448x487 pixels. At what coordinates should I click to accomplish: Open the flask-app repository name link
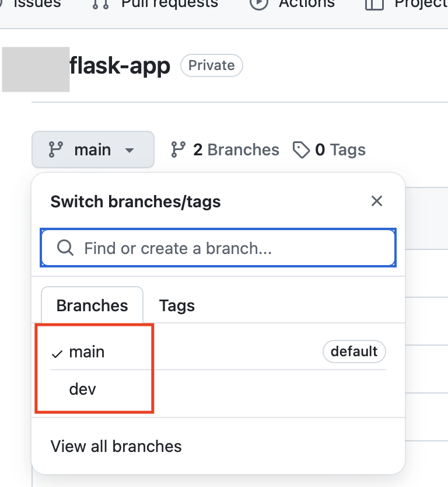point(120,66)
